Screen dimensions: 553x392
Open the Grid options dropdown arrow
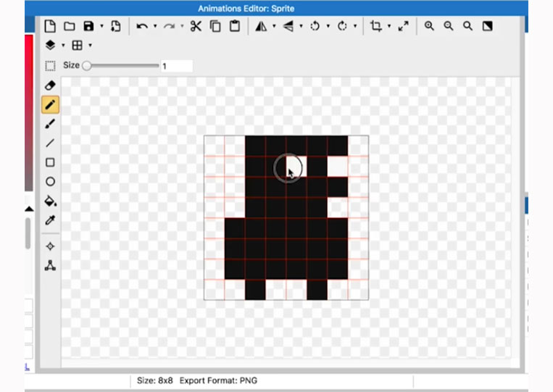[90, 45]
